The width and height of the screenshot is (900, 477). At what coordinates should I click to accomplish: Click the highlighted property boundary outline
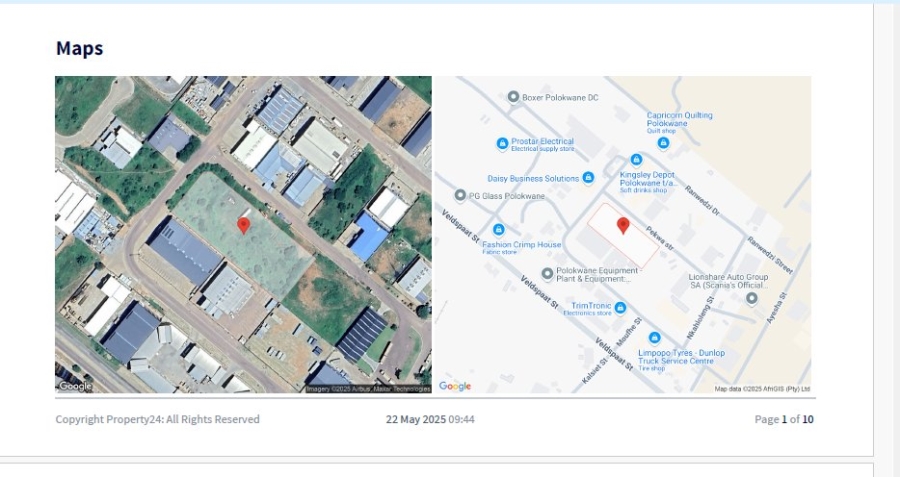(623, 236)
